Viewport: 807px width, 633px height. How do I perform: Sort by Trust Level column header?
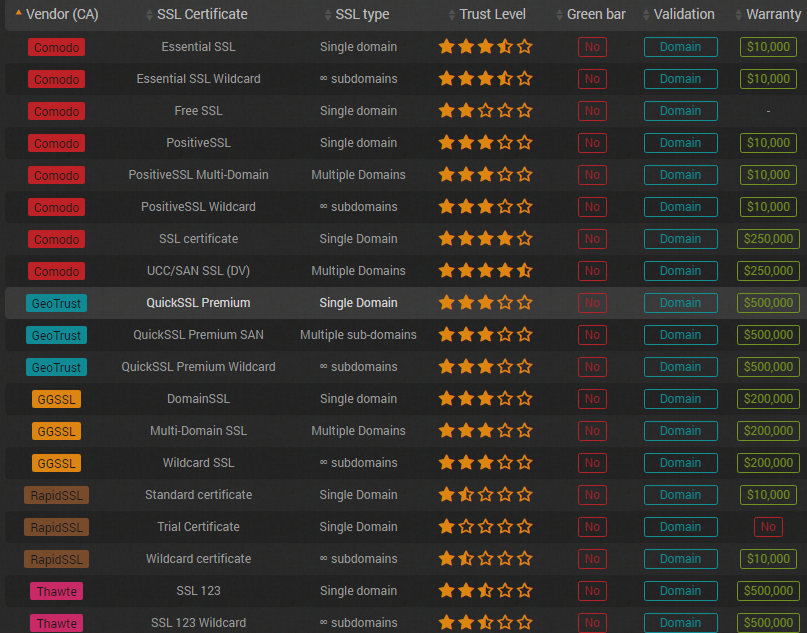tap(487, 14)
